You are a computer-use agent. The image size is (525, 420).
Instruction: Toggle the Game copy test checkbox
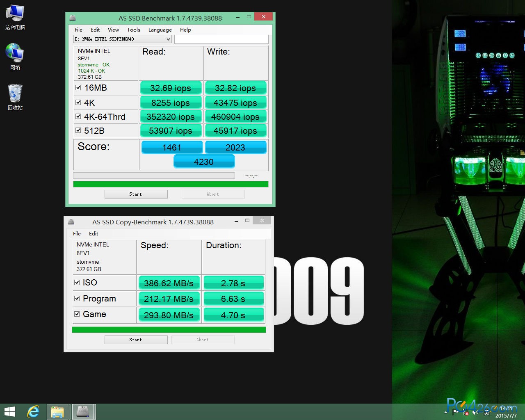point(77,314)
